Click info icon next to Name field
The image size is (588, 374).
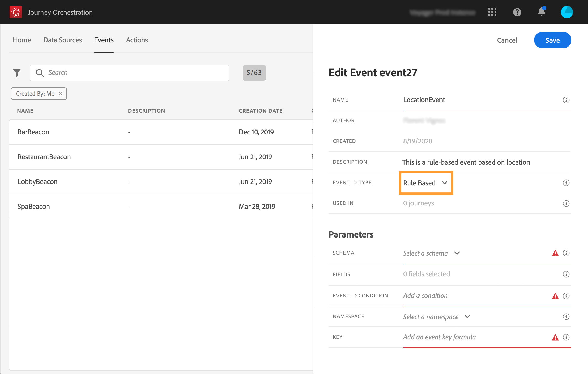pos(566,100)
